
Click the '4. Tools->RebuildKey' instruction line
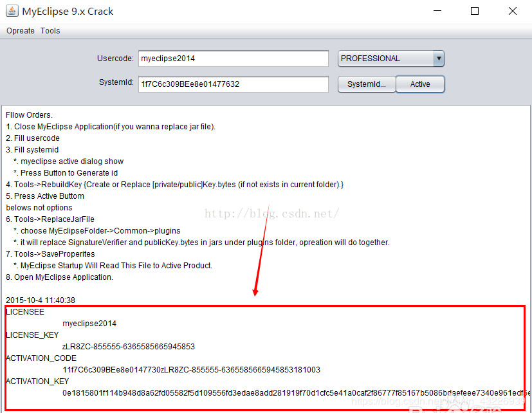[175, 184]
